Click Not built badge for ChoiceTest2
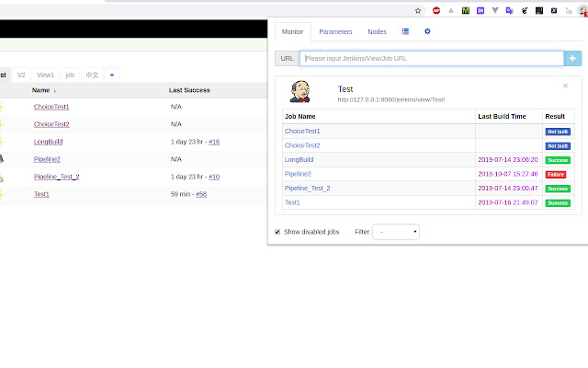 558,146
